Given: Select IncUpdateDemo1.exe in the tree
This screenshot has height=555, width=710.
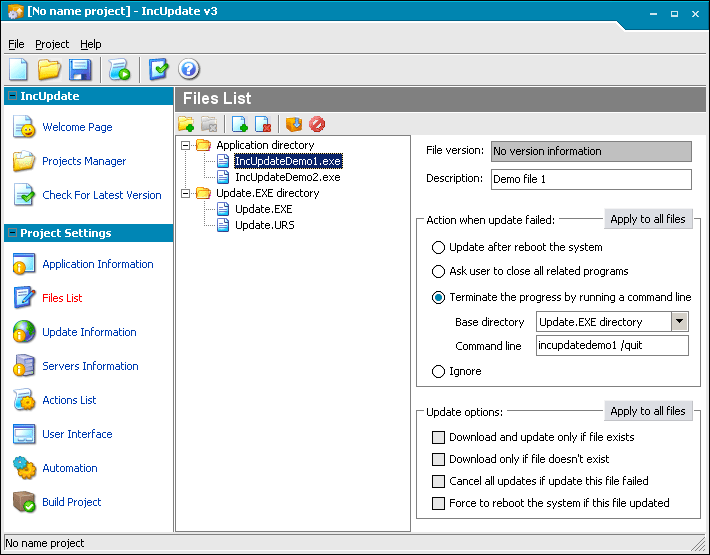Looking at the screenshot, I should [288, 161].
